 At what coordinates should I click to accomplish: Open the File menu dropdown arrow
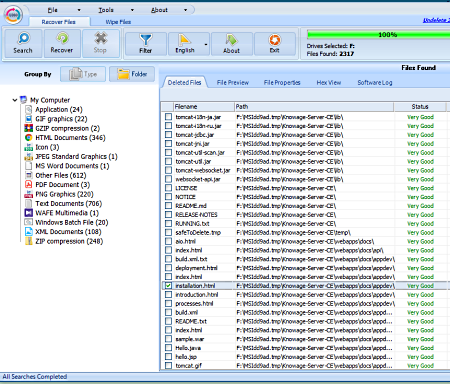(79, 10)
